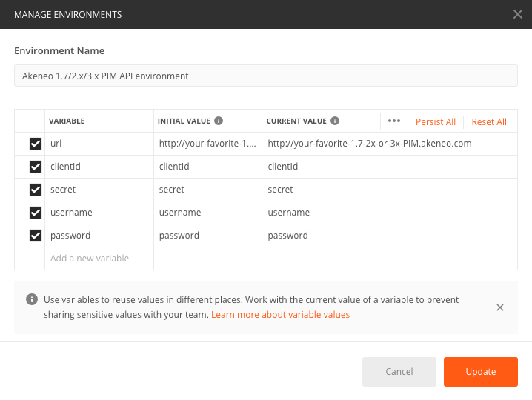532x400 pixels.
Task: Edit the current value of url
Action: pos(388,144)
